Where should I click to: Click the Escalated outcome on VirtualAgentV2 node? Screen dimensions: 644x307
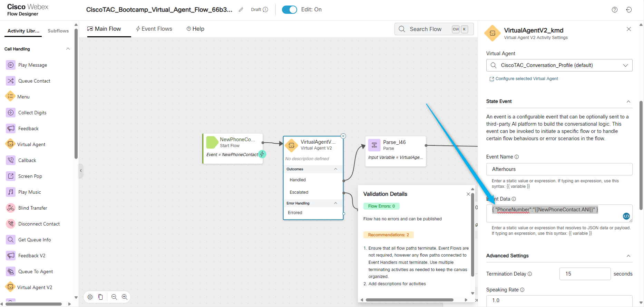pyautogui.click(x=299, y=192)
